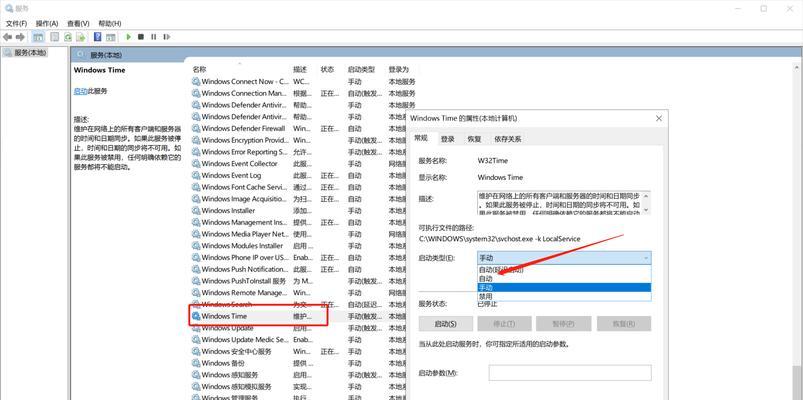Select the Windows Error Reporting Service row
The height and width of the screenshot is (400, 803).
point(298,152)
